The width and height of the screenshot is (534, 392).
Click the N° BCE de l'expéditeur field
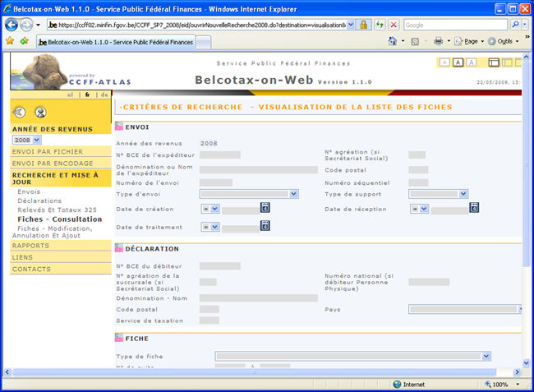point(219,154)
